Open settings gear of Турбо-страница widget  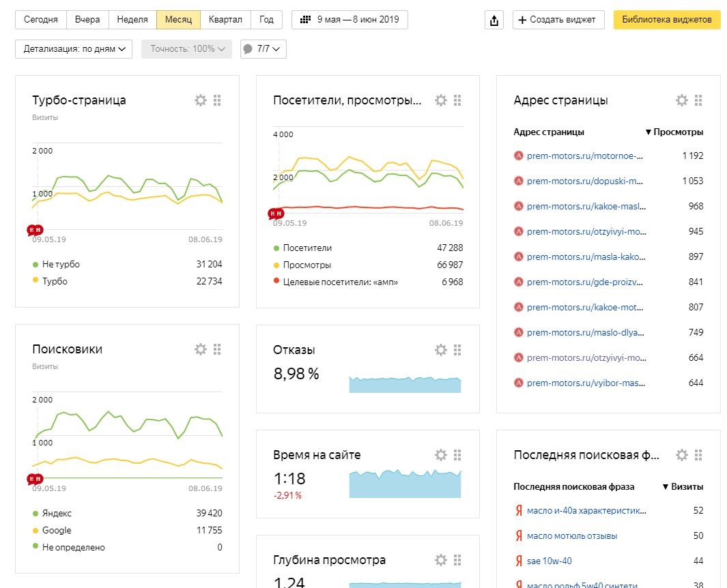pos(201,100)
